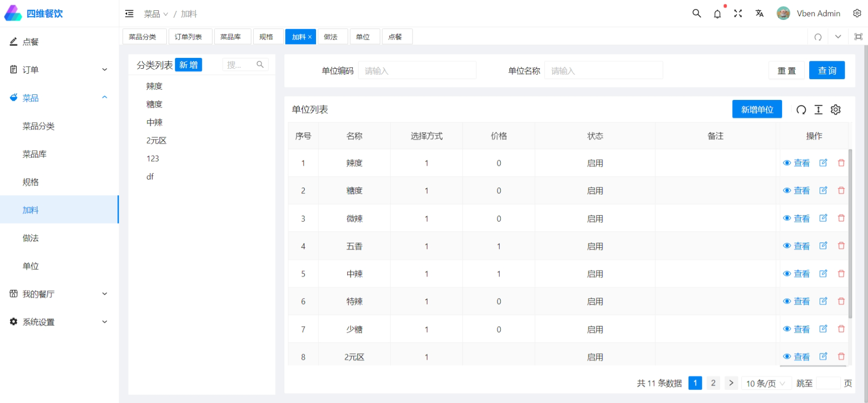Expand the 订单 sidebar menu

(59, 70)
